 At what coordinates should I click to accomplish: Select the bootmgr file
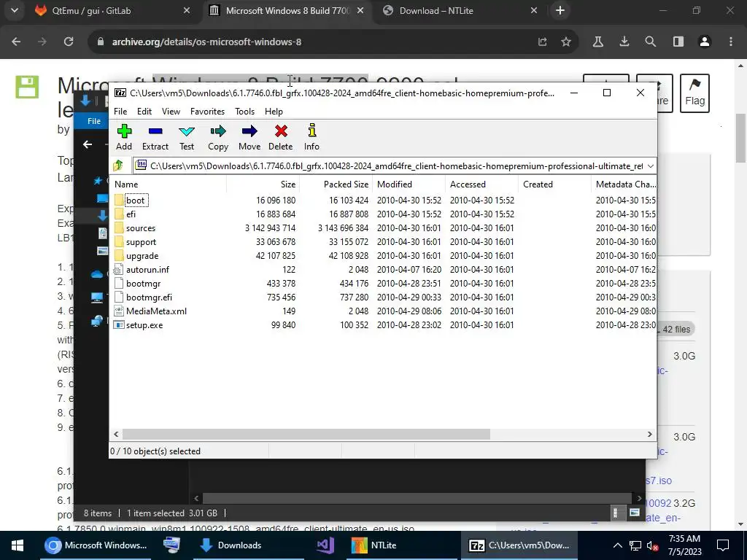pyautogui.click(x=144, y=284)
